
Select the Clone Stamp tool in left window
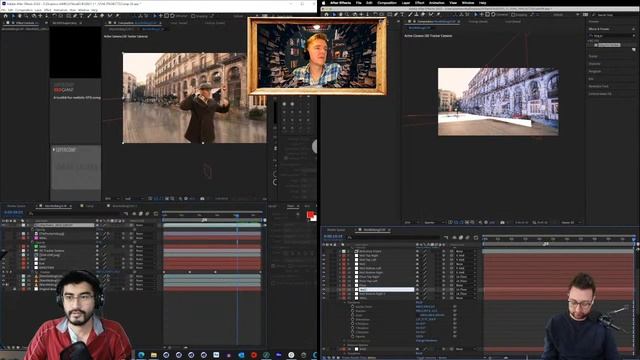click(x=95, y=16)
